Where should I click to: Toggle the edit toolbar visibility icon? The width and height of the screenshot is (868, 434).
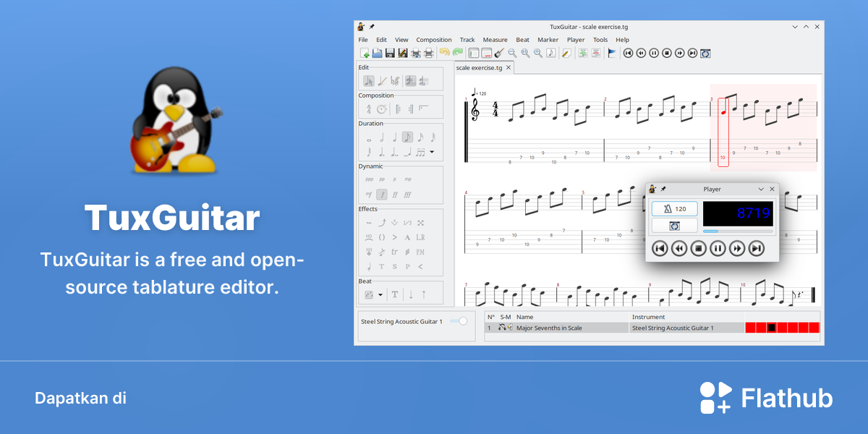[x=474, y=53]
